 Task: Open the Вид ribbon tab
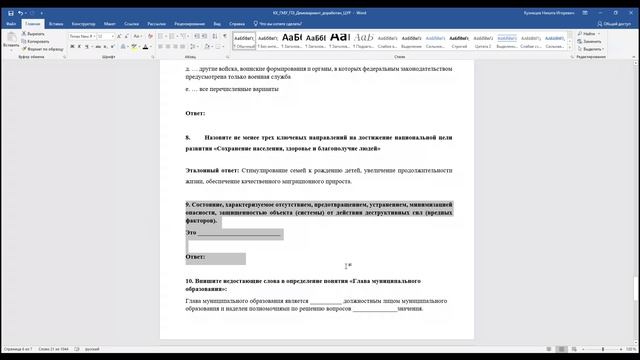pyautogui.click(x=217, y=24)
